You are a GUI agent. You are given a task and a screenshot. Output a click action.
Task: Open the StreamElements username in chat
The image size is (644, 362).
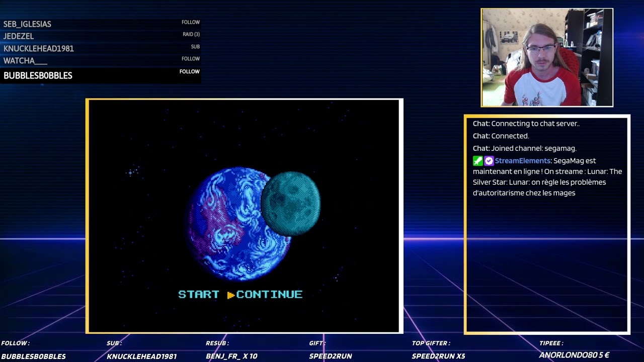click(523, 161)
